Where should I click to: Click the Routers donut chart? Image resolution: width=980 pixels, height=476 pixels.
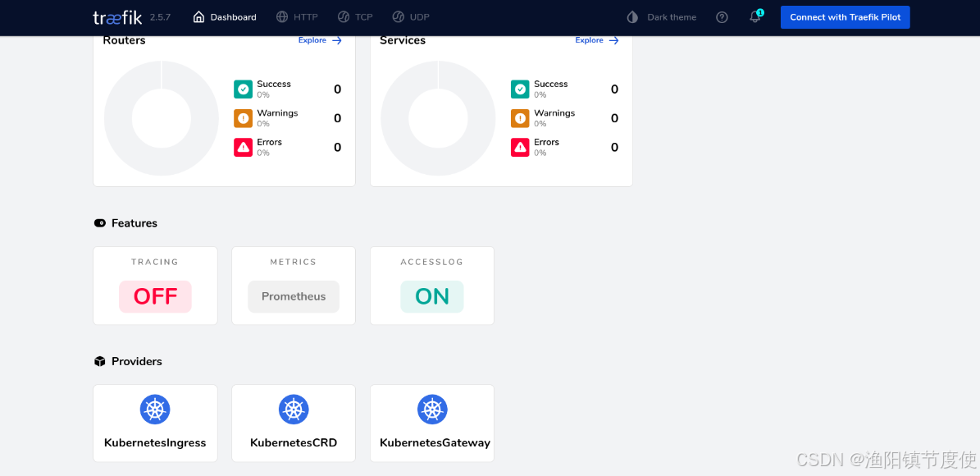(162, 118)
